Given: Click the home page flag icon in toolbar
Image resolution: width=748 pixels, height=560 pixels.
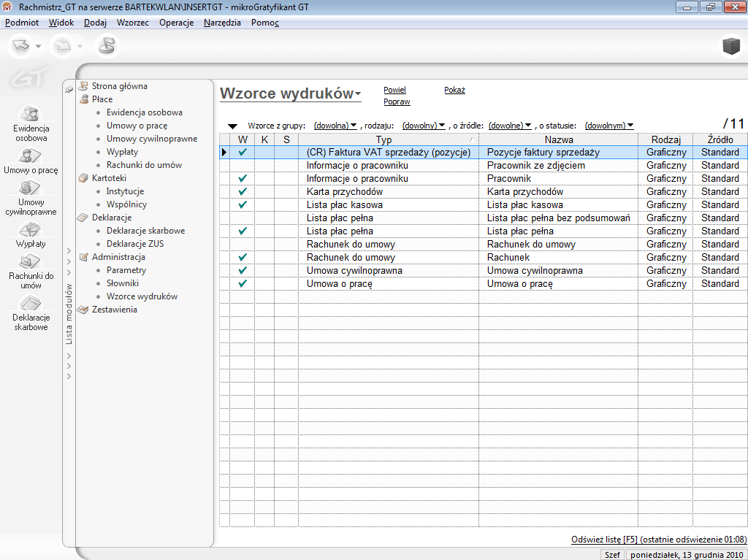Looking at the screenshot, I should [x=107, y=46].
